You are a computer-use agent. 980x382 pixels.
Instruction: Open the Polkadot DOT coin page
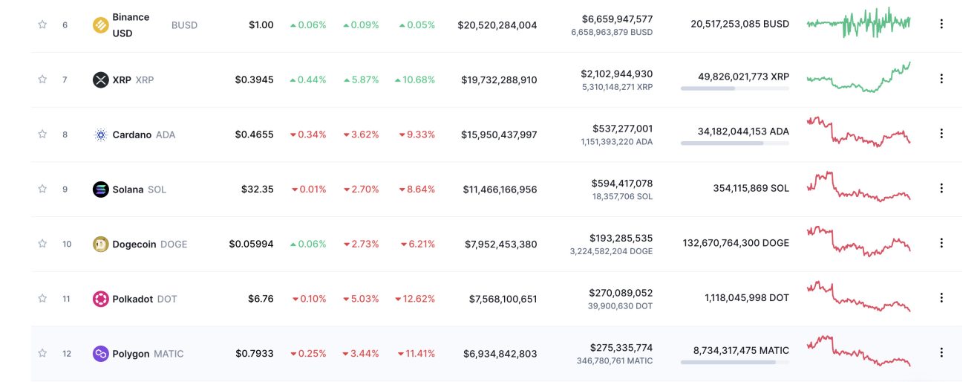pyautogui.click(x=145, y=299)
